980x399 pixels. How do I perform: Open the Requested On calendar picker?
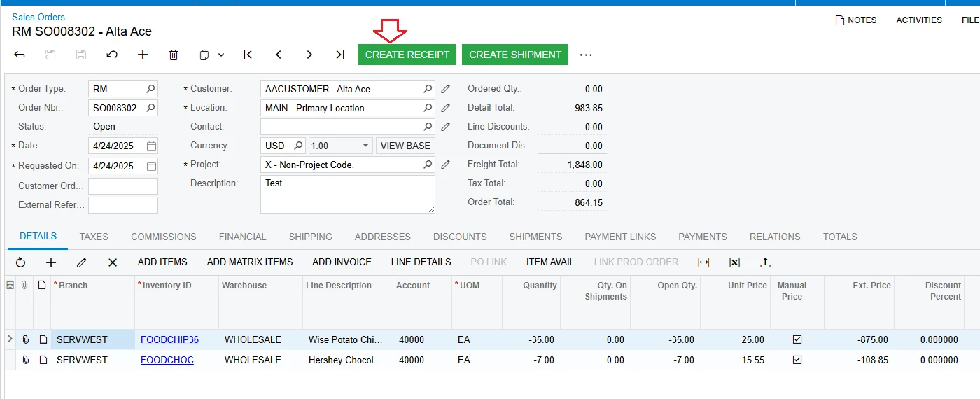point(151,166)
